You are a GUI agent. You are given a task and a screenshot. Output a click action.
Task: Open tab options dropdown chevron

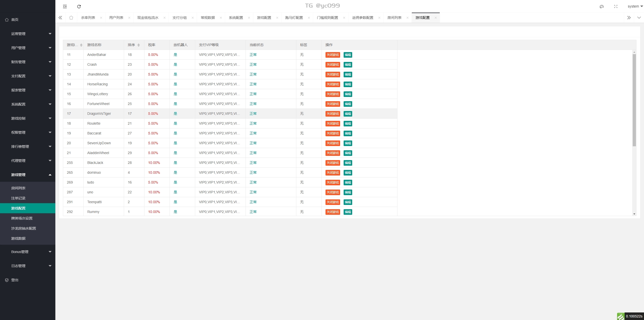point(639,18)
